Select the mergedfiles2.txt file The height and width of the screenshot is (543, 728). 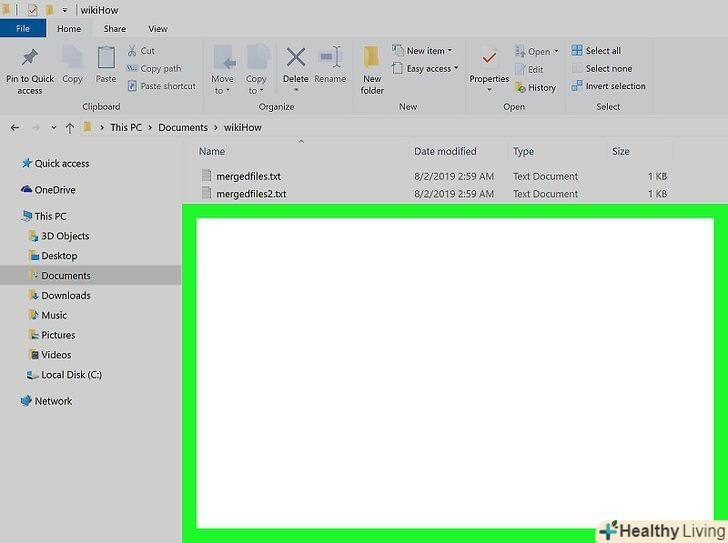pyautogui.click(x=251, y=194)
